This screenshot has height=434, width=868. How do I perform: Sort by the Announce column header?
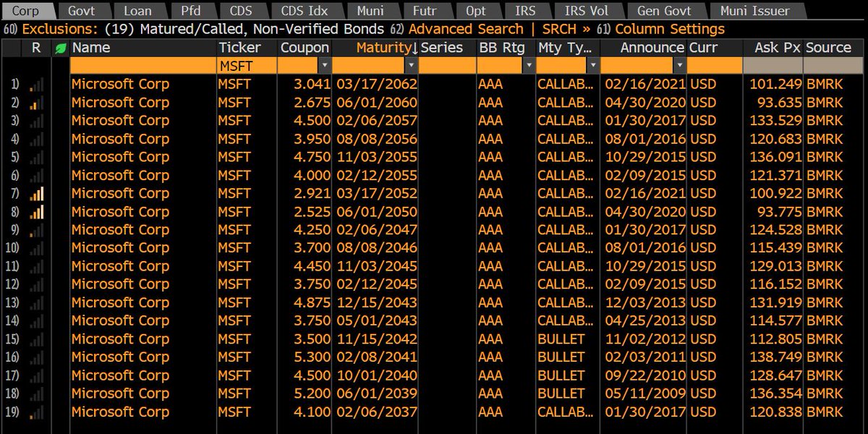click(642, 48)
